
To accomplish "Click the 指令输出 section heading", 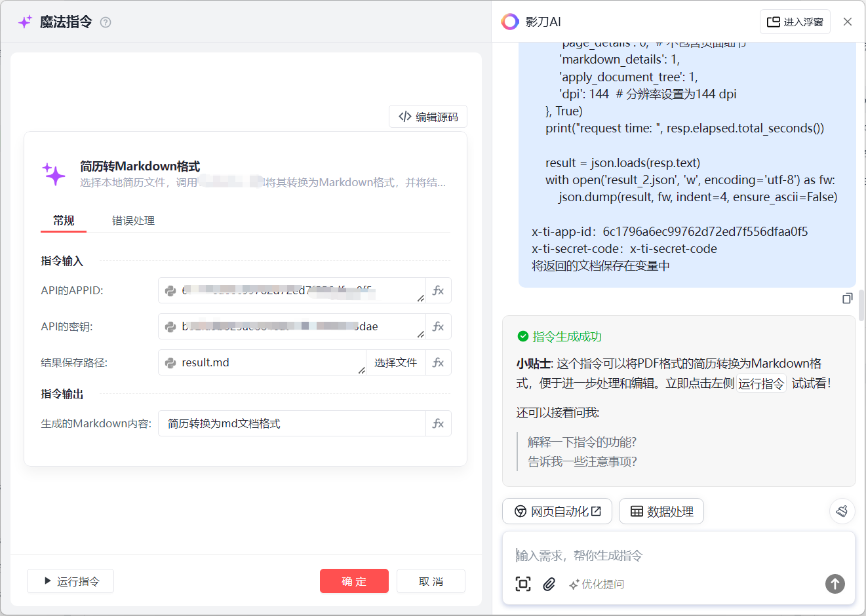I will click(x=62, y=394).
